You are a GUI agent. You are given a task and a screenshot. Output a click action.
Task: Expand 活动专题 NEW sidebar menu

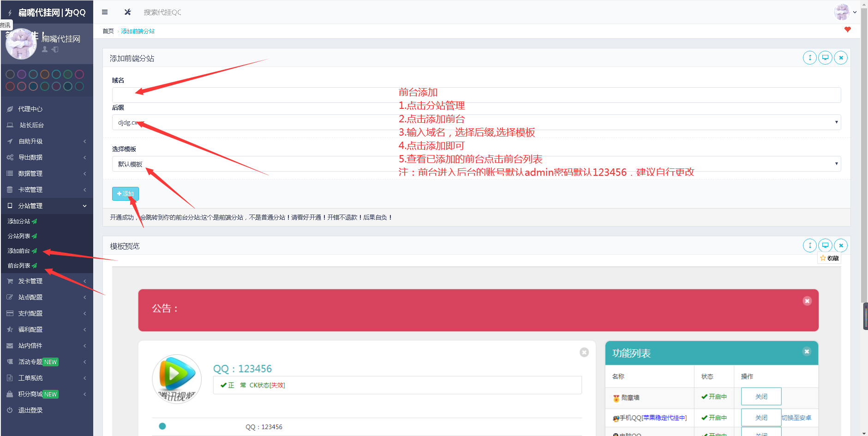(47, 362)
